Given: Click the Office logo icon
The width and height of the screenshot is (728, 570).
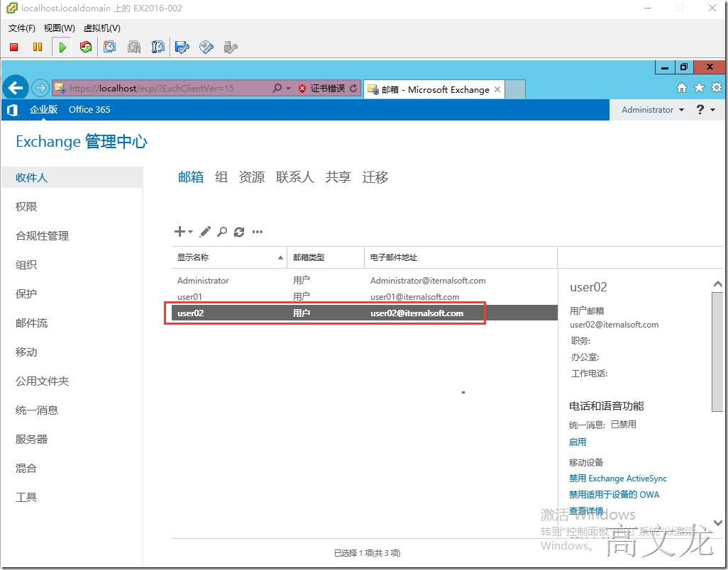Looking at the screenshot, I should [13, 110].
